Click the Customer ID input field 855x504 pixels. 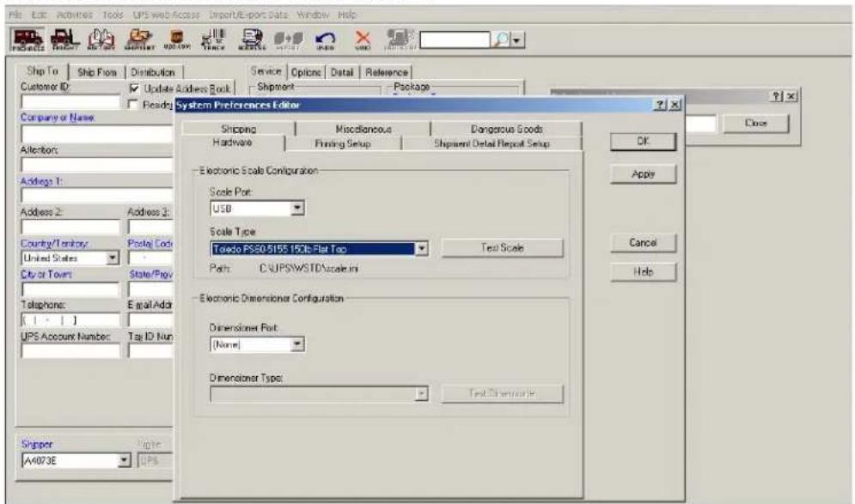click(70, 102)
